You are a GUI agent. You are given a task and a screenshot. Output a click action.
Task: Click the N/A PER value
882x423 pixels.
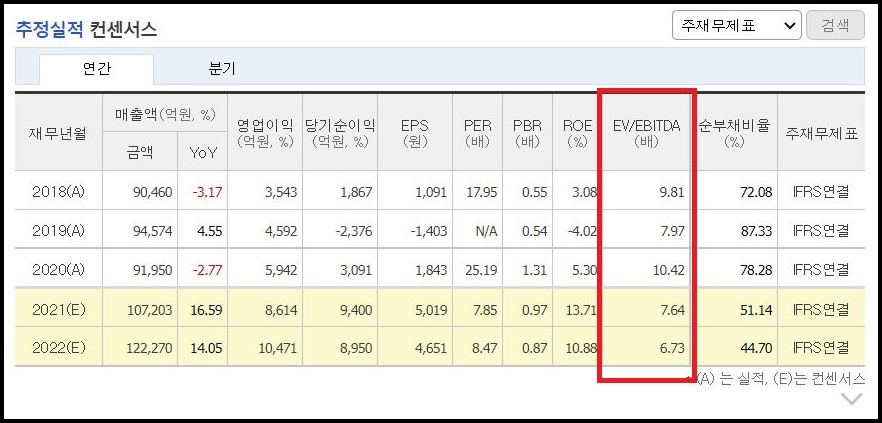pyautogui.click(x=486, y=231)
